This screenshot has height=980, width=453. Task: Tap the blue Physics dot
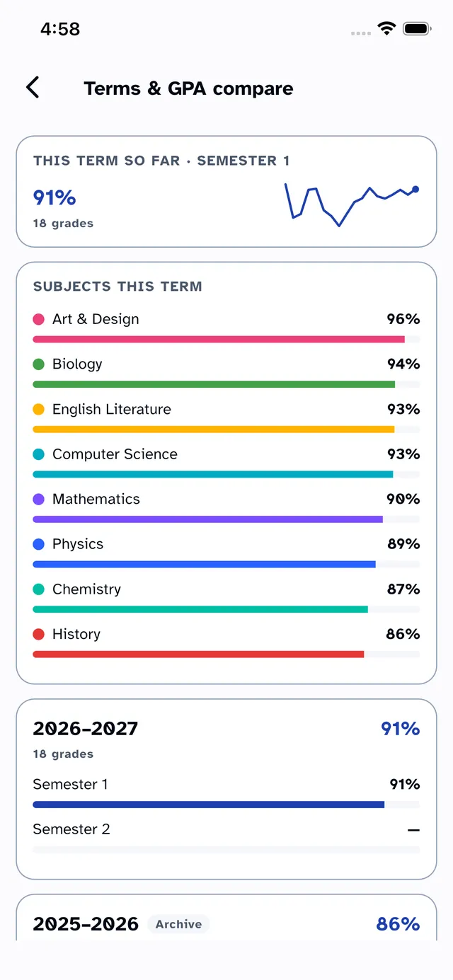point(39,544)
